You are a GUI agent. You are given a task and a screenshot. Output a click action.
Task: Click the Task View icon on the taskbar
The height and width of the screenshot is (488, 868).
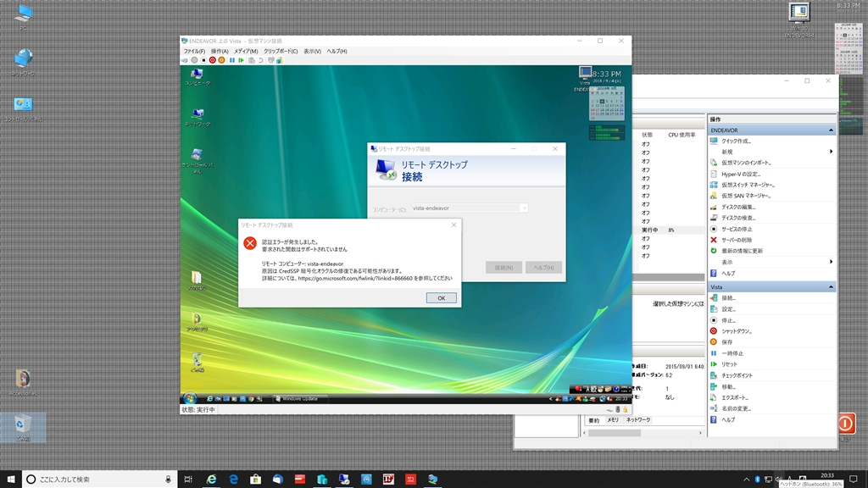pos(187,480)
